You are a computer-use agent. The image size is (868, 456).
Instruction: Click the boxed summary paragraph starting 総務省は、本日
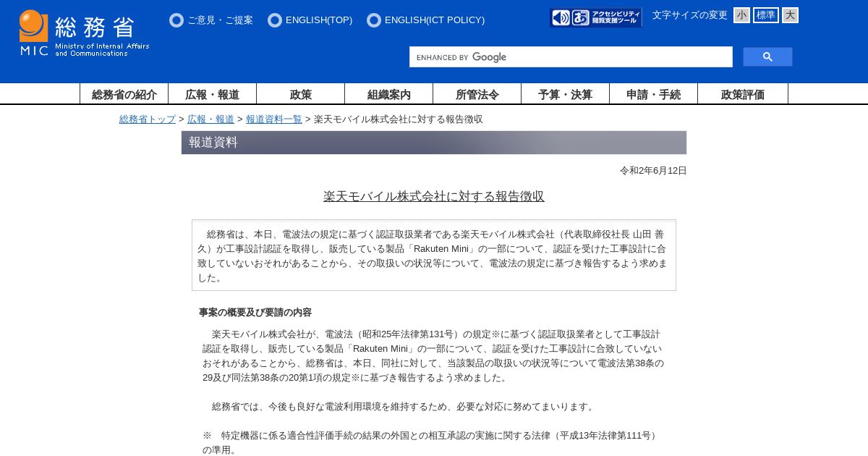coord(434,256)
